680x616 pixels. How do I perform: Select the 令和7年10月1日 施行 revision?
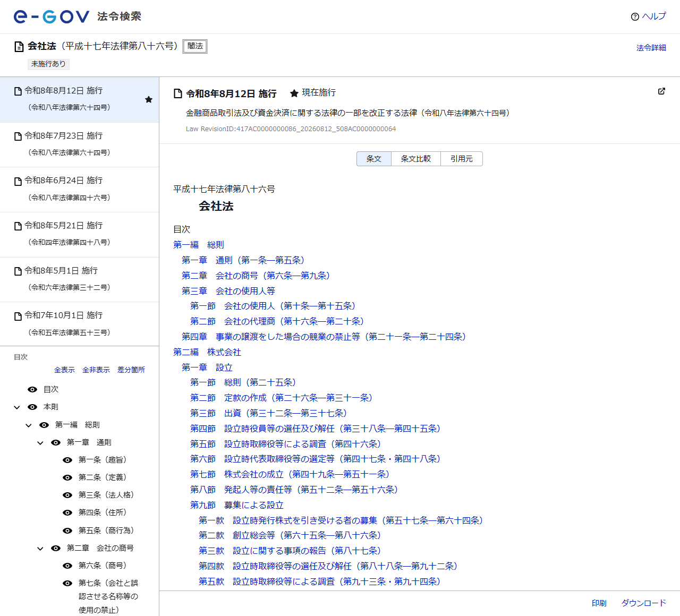(x=80, y=324)
